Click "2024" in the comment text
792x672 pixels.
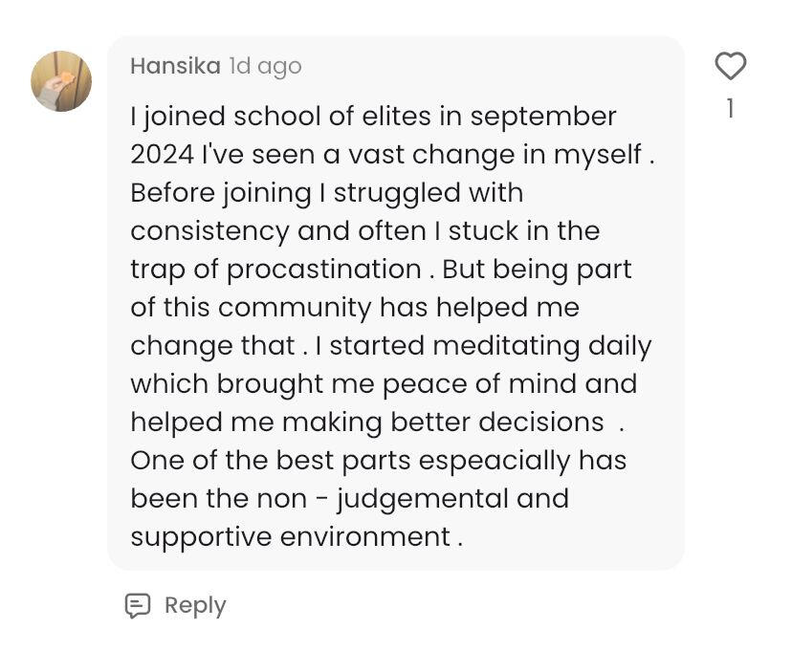point(162,155)
